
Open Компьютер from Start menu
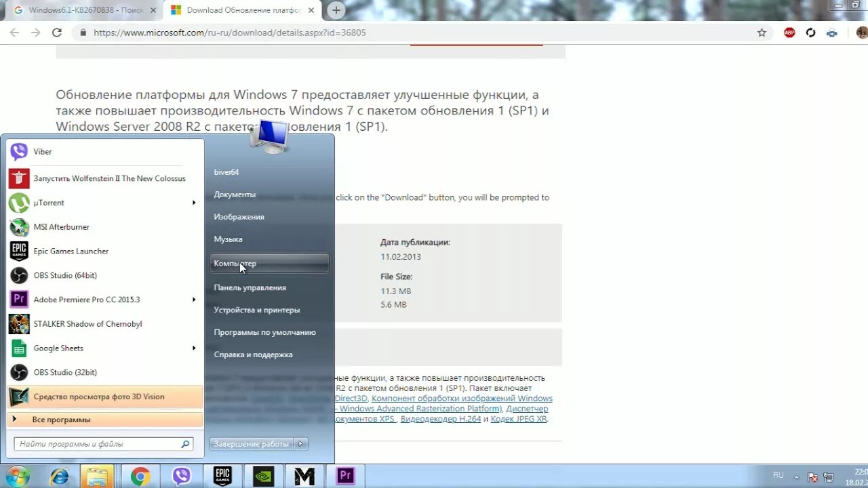click(269, 264)
